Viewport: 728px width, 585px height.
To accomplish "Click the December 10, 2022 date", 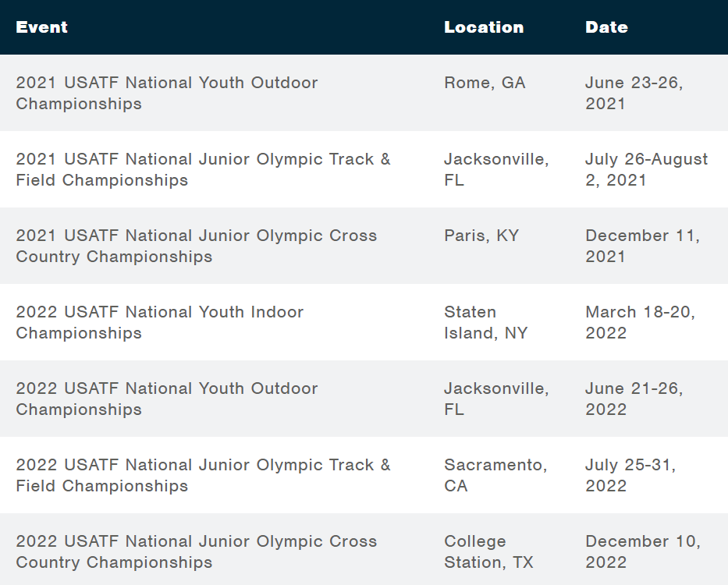I will coord(643,551).
